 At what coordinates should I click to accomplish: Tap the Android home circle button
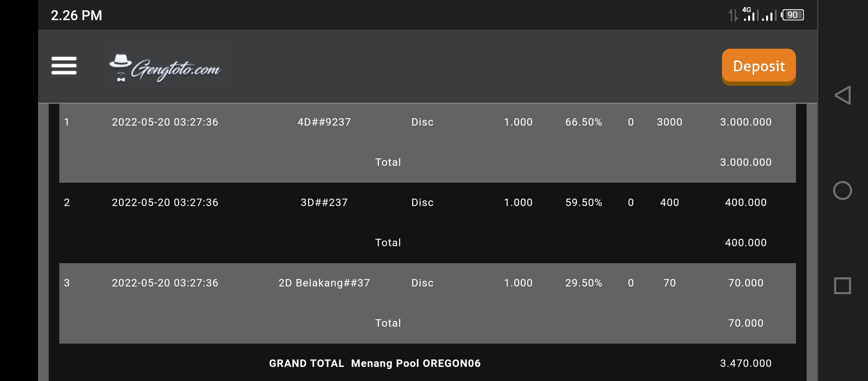pos(842,190)
